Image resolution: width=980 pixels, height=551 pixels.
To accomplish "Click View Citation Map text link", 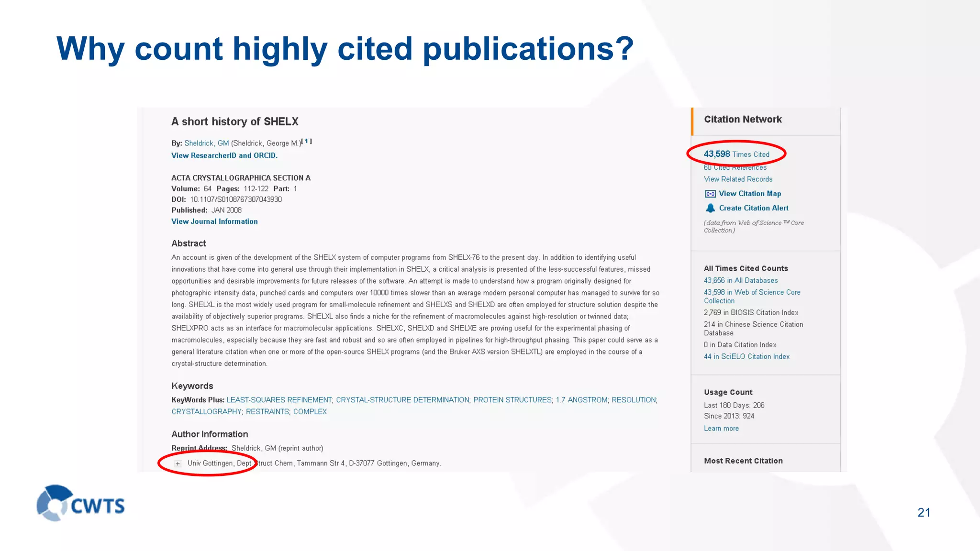I will [x=750, y=194].
